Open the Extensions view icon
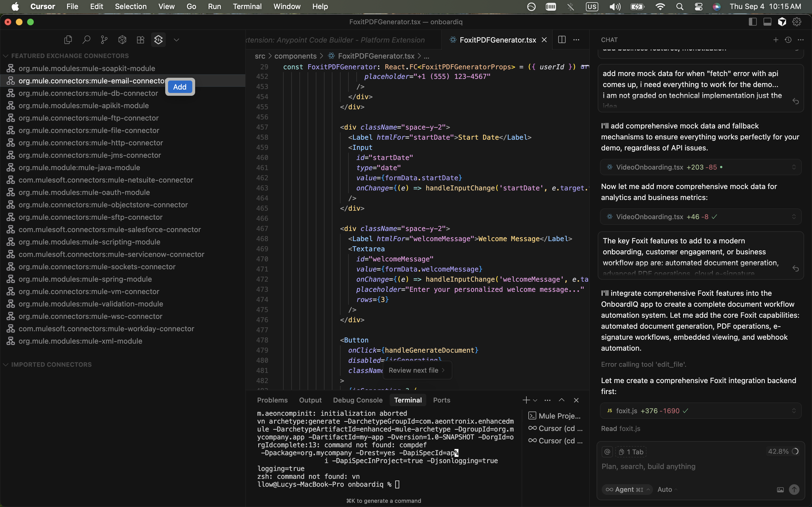This screenshot has width=812, height=507. (x=140, y=40)
